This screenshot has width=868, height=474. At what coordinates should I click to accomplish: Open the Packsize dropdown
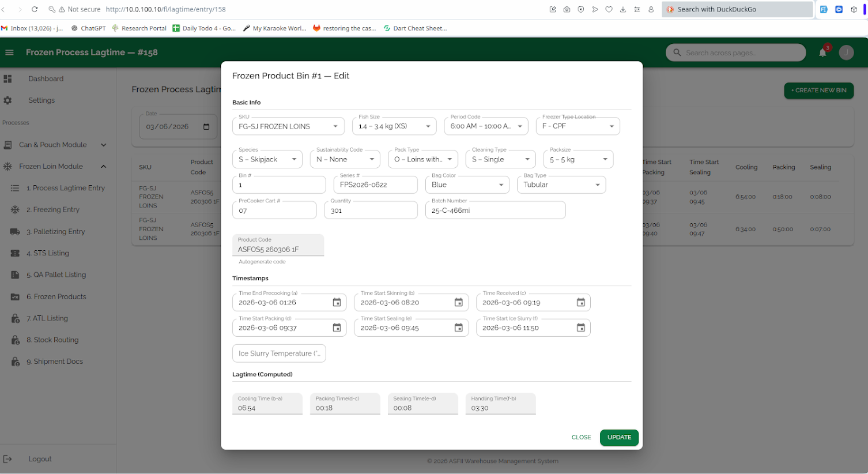click(x=578, y=159)
